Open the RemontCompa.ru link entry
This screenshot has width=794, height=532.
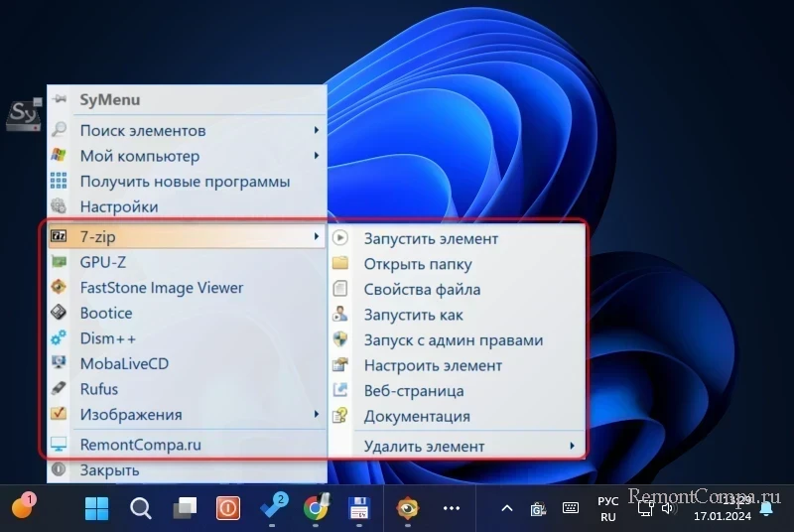pos(140,445)
